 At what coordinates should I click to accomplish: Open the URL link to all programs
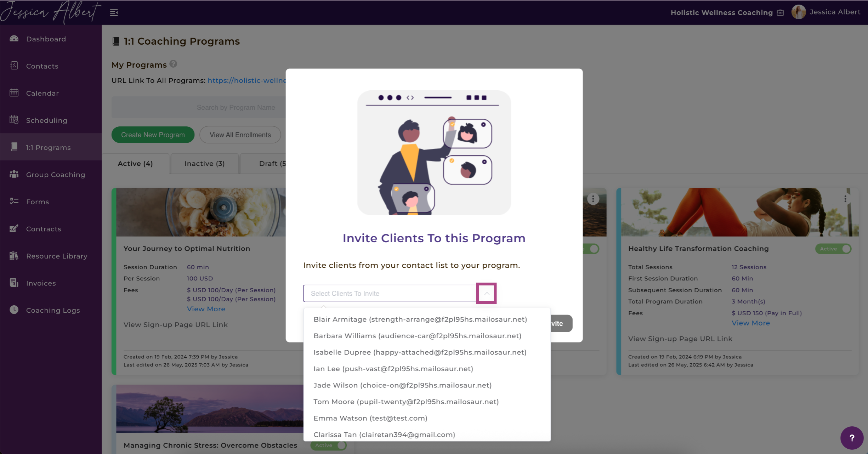(x=247, y=80)
